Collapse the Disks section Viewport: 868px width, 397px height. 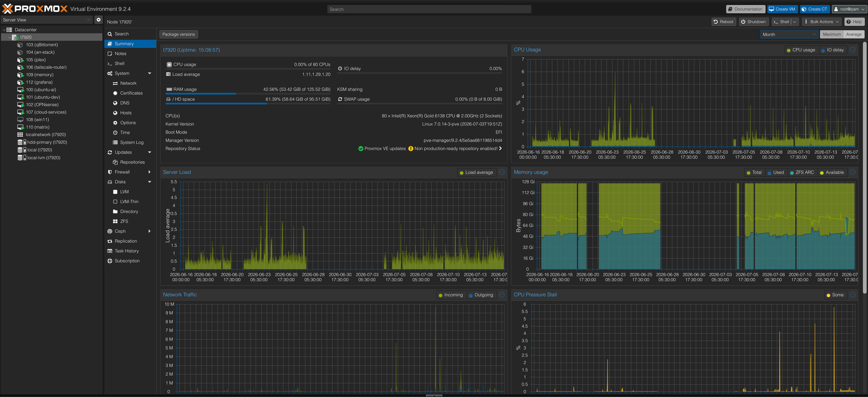pyautogui.click(x=150, y=182)
